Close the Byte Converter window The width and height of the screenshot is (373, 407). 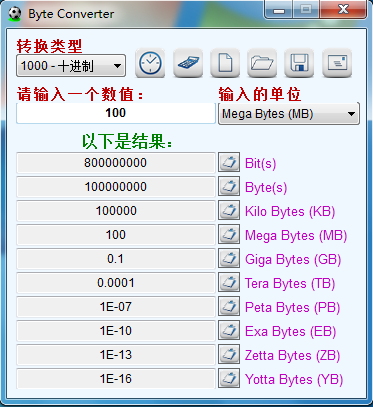[x=343, y=10]
